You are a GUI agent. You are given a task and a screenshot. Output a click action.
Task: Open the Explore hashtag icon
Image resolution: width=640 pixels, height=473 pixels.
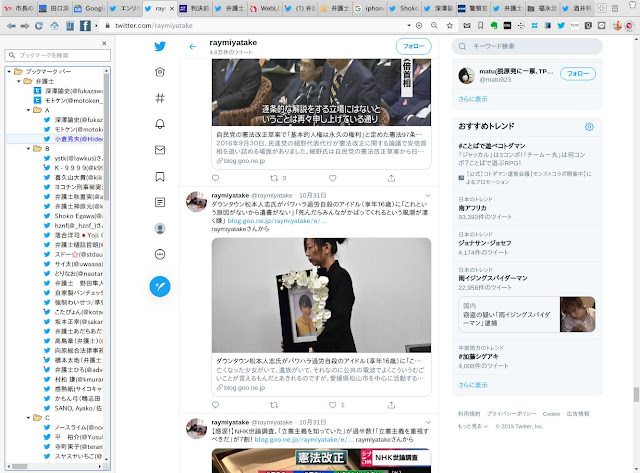click(x=160, y=98)
